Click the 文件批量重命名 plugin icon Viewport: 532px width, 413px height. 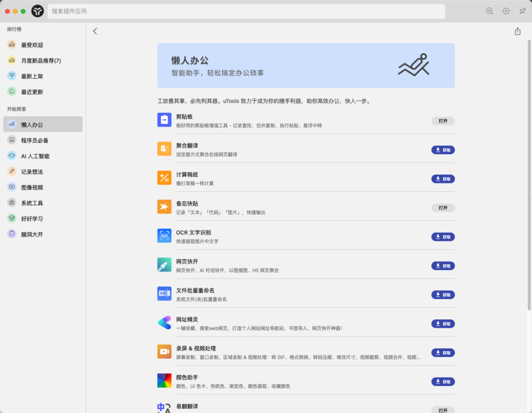(164, 294)
